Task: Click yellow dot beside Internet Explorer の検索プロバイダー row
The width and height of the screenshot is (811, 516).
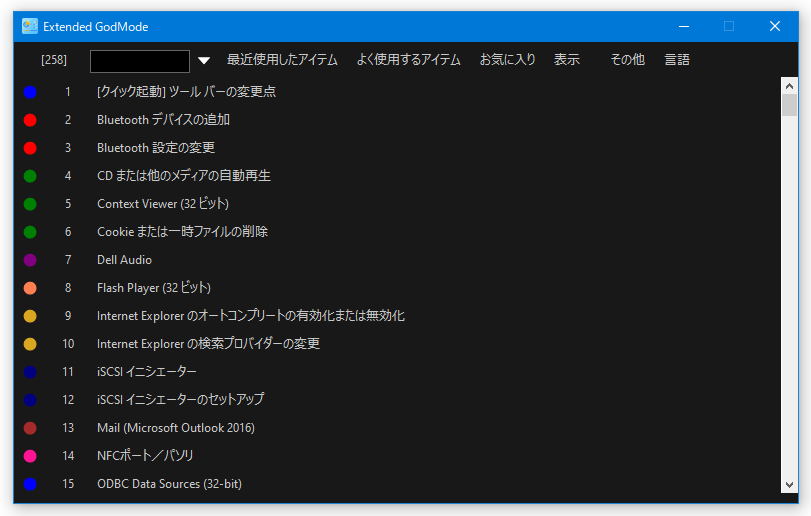Action: (x=30, y=344)
